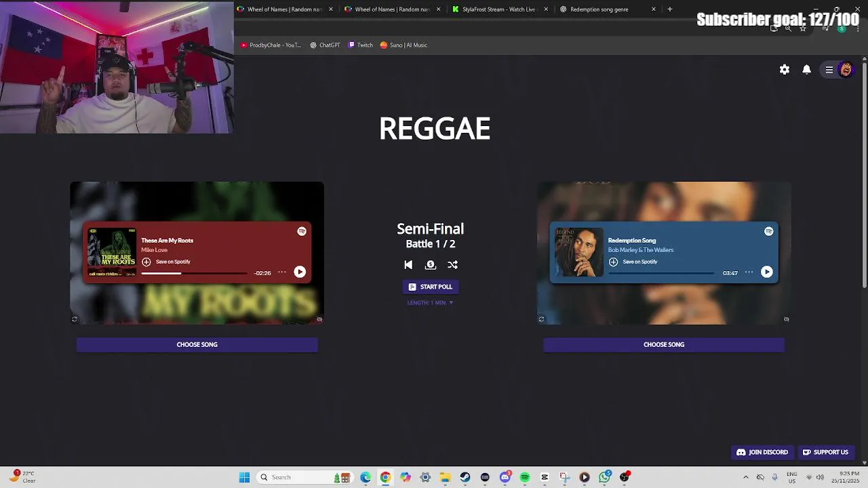Open ProdbyChale YouTube bookmark
Image resolution: width=868 pixels, height=488 pixels.
click(271, 45)
